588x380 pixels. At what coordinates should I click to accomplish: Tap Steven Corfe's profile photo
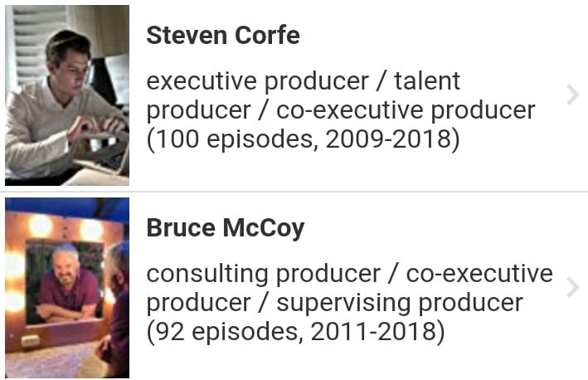pos(67,95)
